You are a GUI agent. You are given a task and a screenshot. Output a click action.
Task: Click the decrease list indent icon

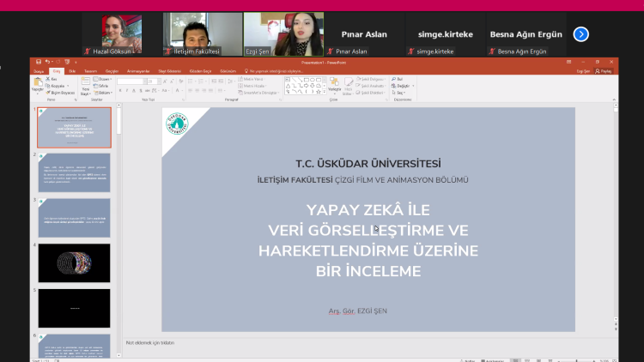point(214,81)
